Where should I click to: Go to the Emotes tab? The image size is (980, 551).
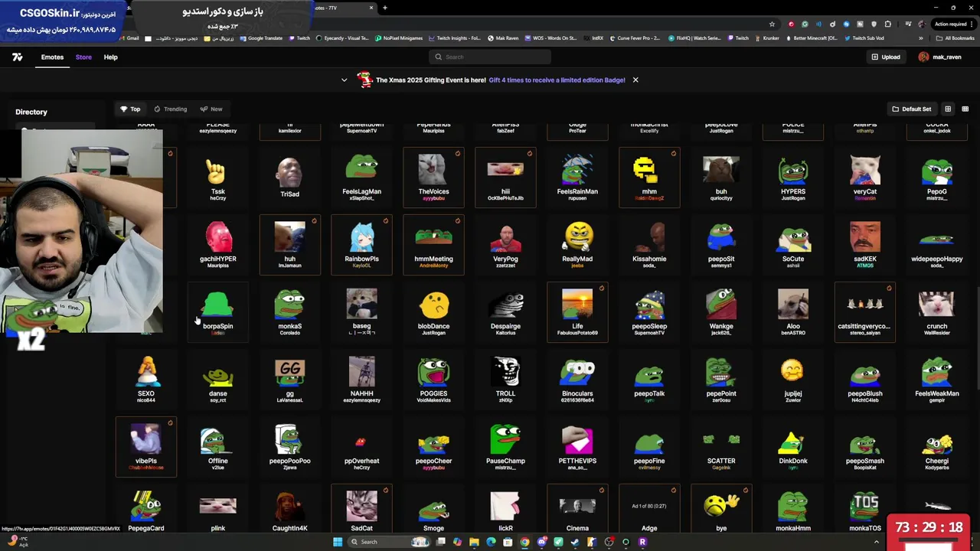[52, 57]
